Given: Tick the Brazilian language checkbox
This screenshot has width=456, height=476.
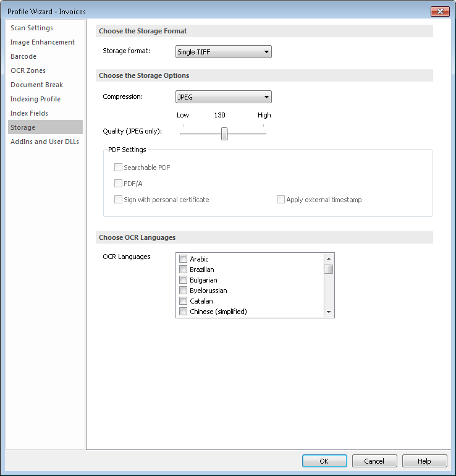Looking at the screenshot, I should pos(184,270).
